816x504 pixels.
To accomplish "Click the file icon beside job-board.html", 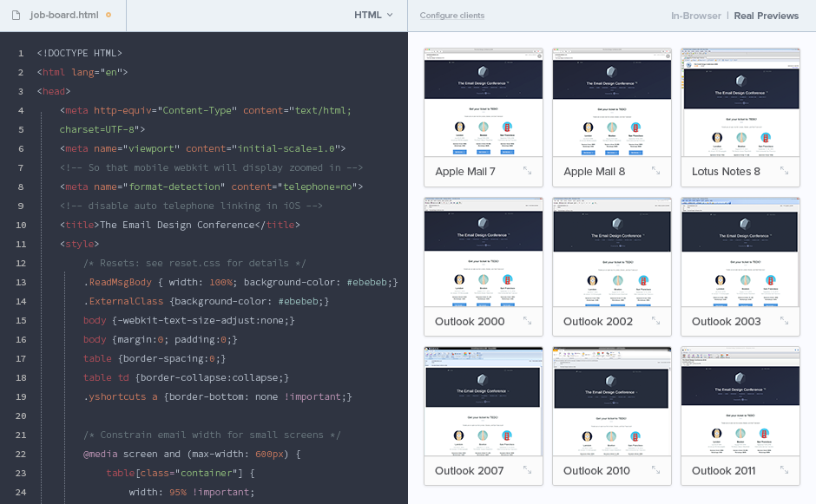I will pyautogui.click(x=16, y=15).
